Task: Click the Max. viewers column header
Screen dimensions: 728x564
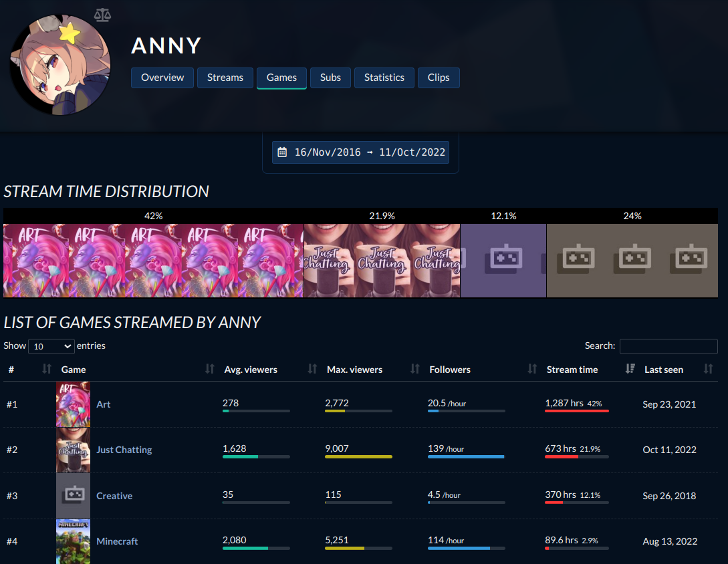Action: (x=355, y=370)
